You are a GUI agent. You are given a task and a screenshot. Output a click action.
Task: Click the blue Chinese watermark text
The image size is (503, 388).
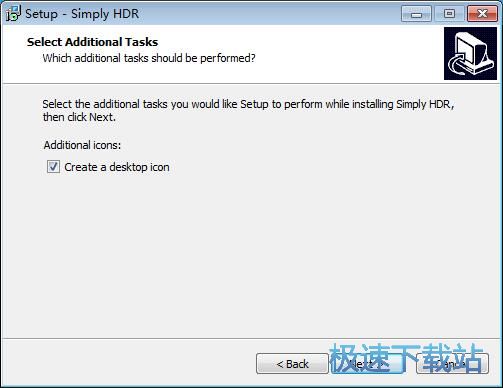pos(406,358)
